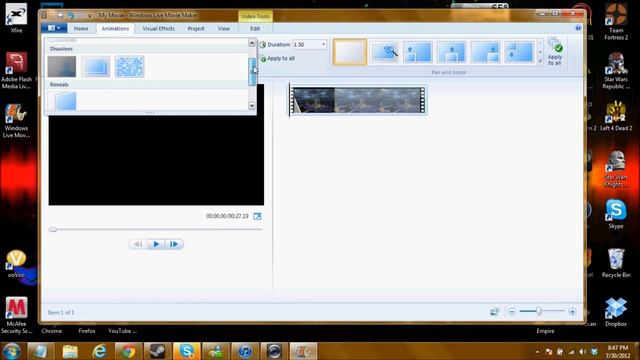The width and height of the screenshot is (640, 360).
Task: Open Internet Explorer from the taskbar
Action: click(99, 351)
